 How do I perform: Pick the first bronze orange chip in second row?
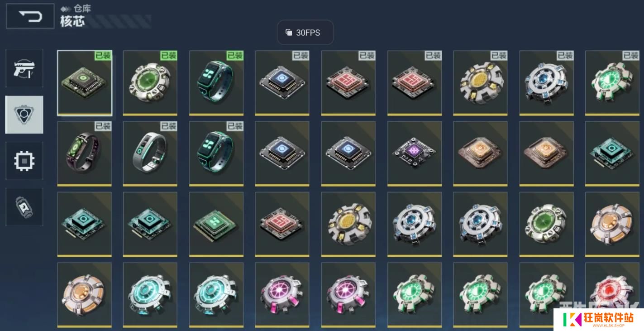click(481, 154)
